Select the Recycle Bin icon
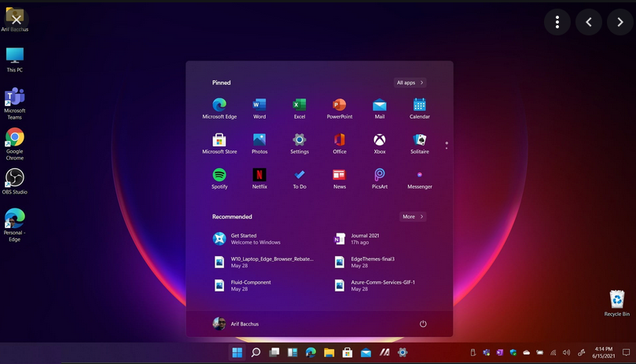 click(x=617, y=303)
